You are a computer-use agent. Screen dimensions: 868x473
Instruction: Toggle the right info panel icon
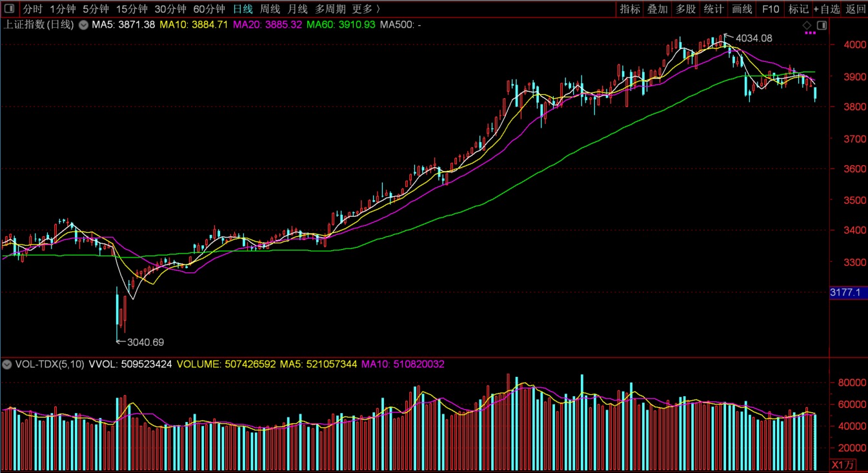(x=822, y=25)
